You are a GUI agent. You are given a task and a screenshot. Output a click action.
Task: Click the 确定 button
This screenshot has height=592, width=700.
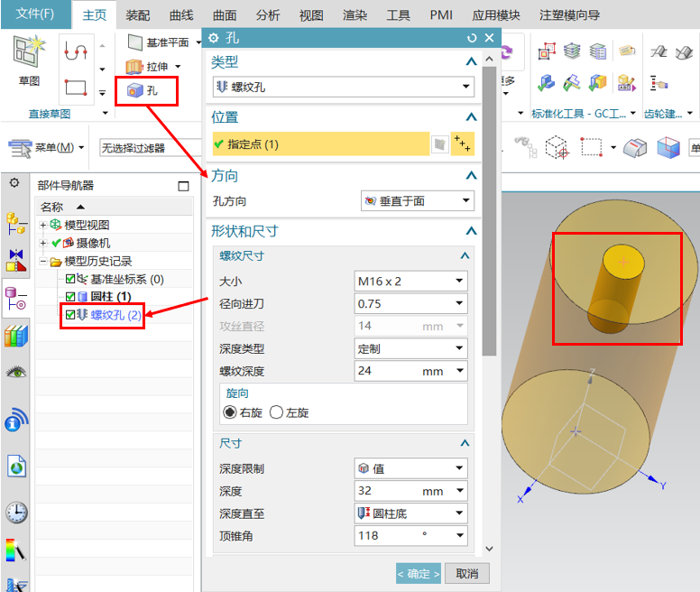pos(419,573)
